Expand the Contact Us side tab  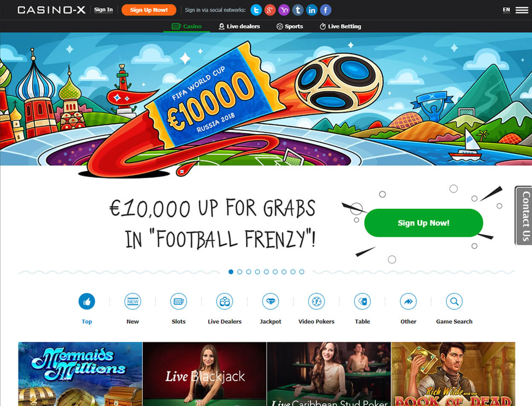524,216
